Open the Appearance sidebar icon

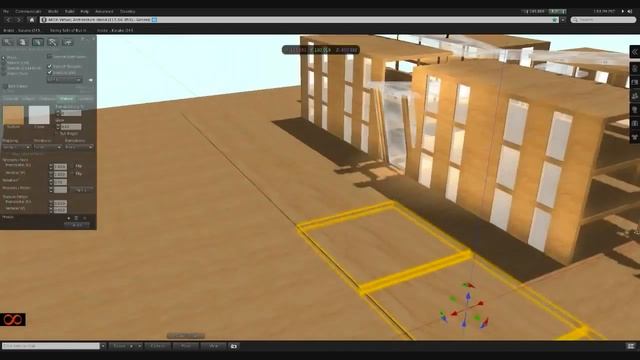click(635, 137)
